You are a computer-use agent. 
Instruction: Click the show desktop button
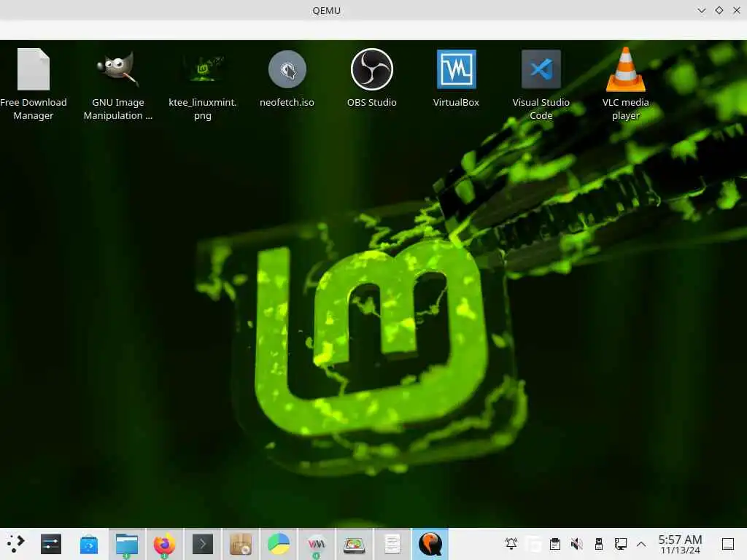pyautogui.click(x=728, y=544)
